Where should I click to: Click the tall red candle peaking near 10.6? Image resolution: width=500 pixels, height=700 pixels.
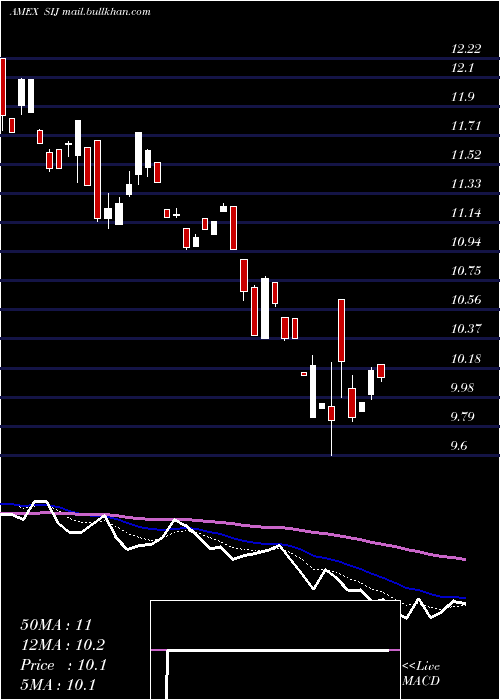(342, 330)
